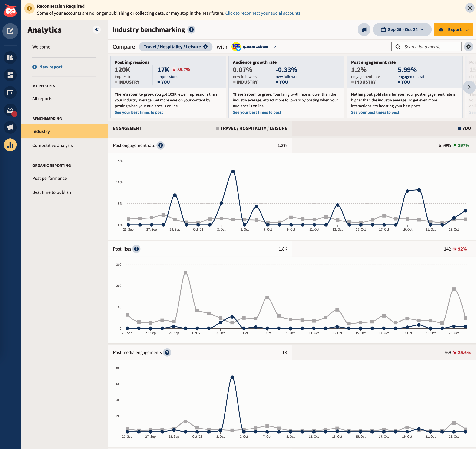Open the Planner calendar icon
This screenshot has height=449, width=476.
pos(10,93)
